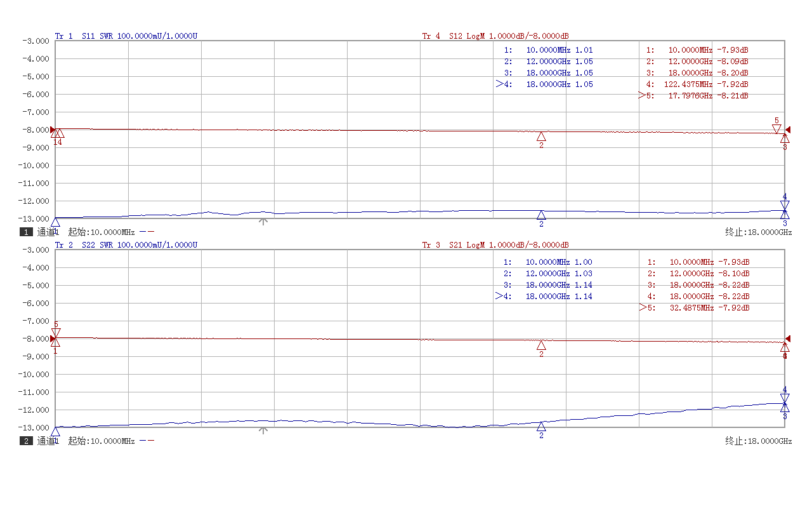Select blue marker 2 on S22 trace
The width and height of the screenshot is (812, 508).
click(541, 427)
